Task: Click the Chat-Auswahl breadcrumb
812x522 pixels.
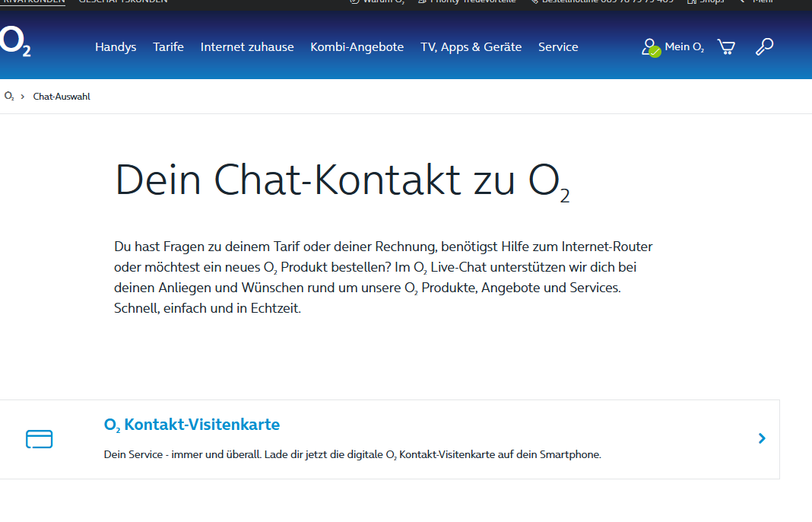Action: (62, 97)
